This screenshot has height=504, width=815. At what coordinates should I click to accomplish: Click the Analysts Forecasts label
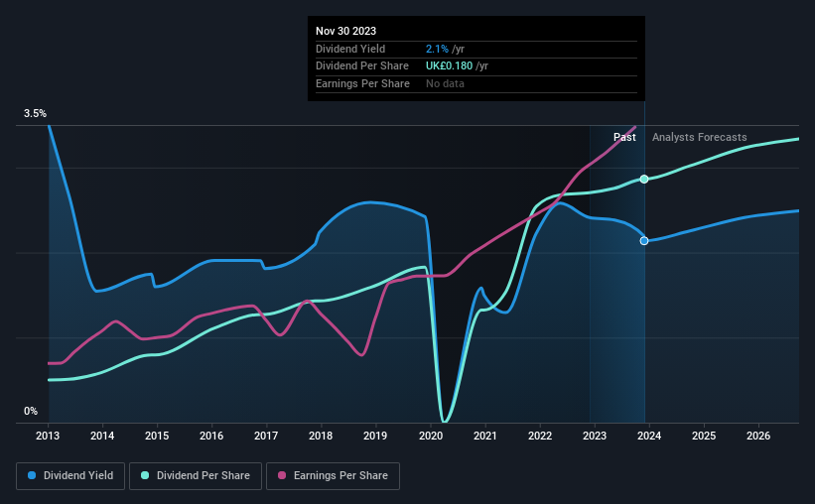point(700,137)
